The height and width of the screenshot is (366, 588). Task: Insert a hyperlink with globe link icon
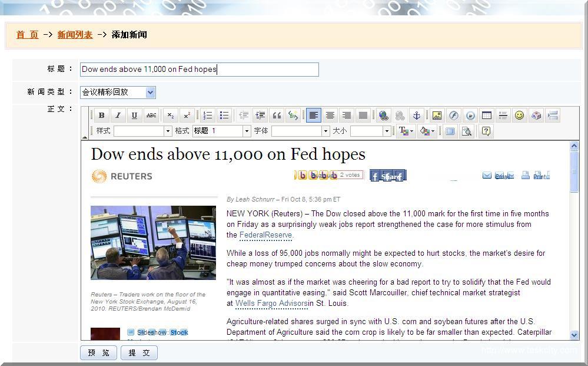point(383,116)
